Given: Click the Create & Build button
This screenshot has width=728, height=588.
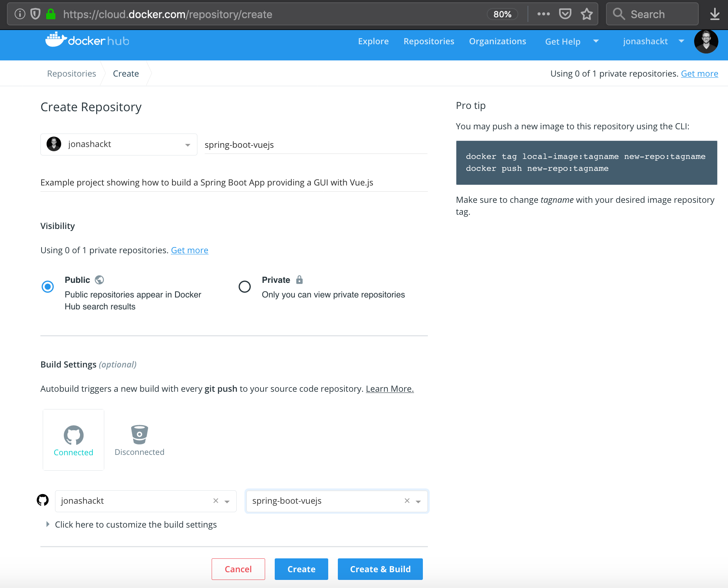Looking at the screenshot, I should point(380,569).
